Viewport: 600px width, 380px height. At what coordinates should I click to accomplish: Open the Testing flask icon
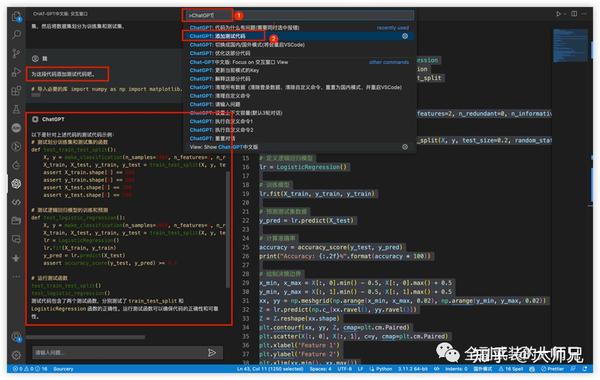[x=16, y=109]
